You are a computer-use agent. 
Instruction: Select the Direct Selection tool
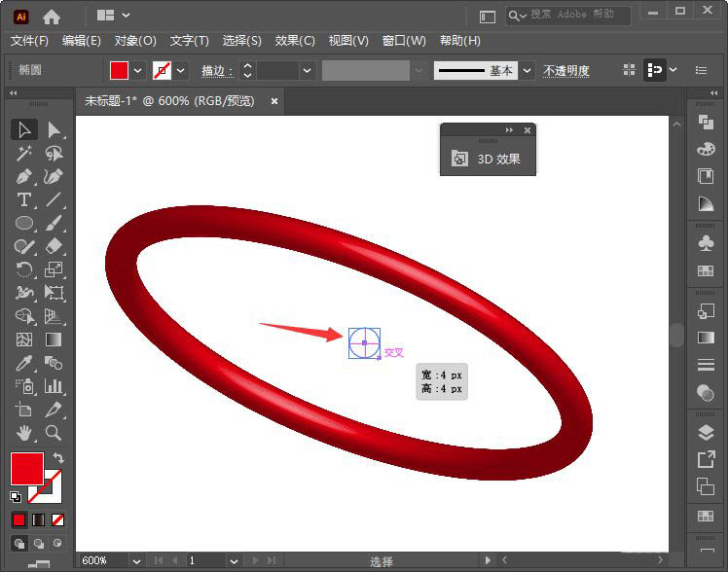point(54,129)
